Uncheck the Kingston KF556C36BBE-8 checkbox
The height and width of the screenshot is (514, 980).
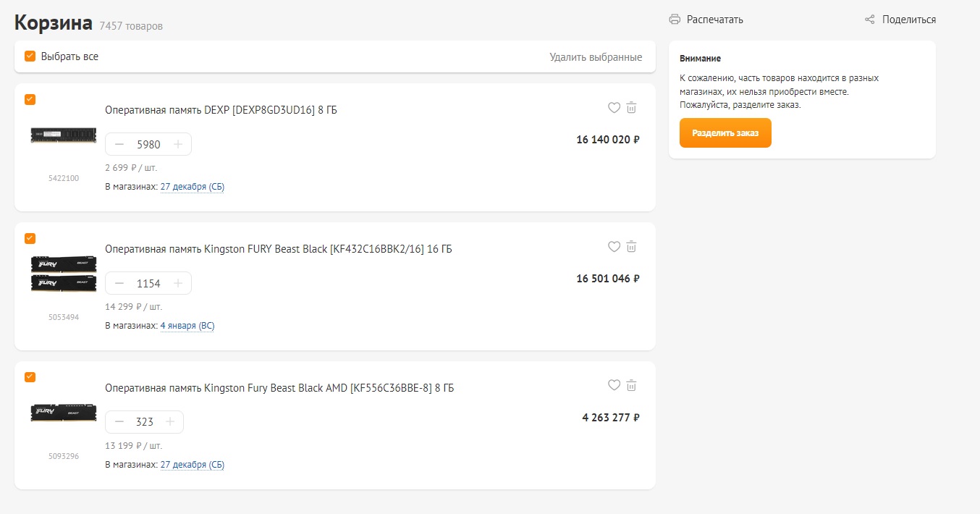pyautogui.click(x=30, y=377)
